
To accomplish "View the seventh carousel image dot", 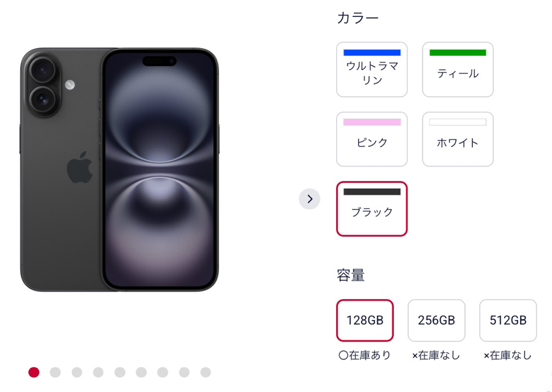I will coord(163,372).
